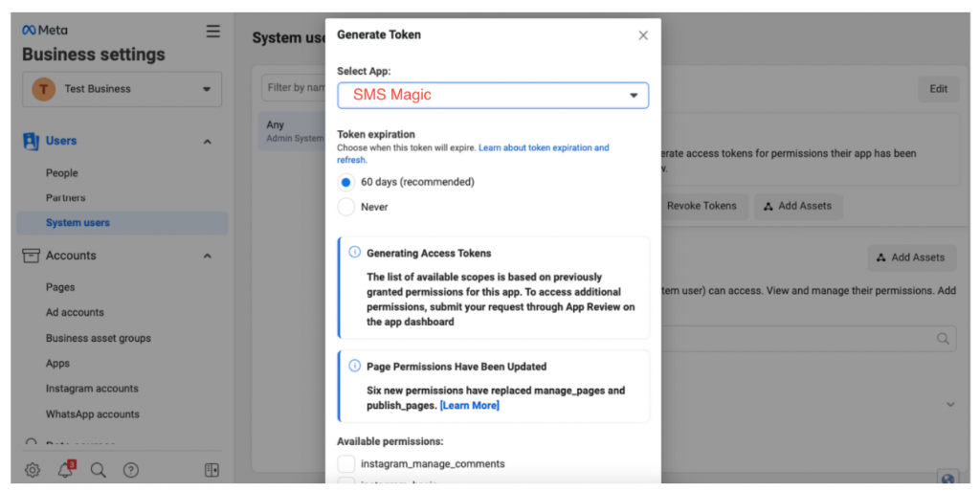The width and height of the screenshot is (980, 492).
Task: Open the [Learn More] link
Action: (469, 405)
